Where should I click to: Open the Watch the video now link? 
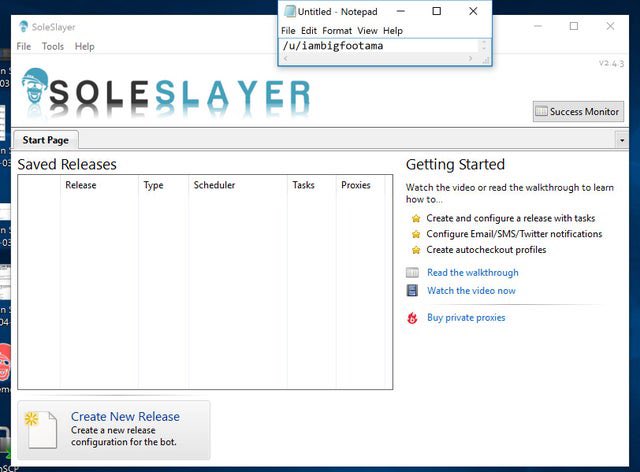click(x=471, y=291)
